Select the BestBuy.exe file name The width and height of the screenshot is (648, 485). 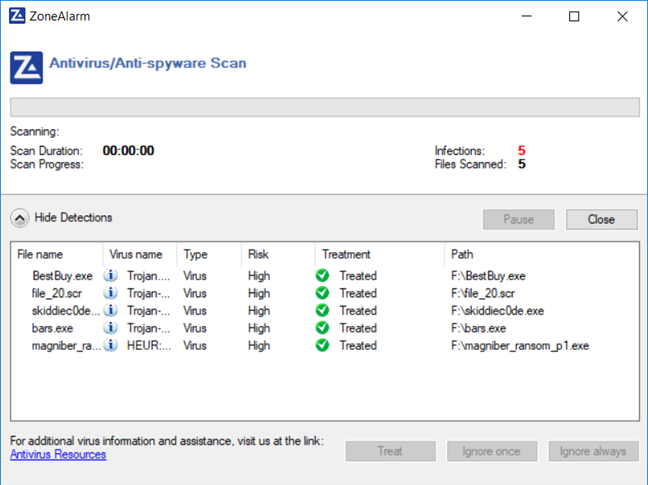[62, 276]
